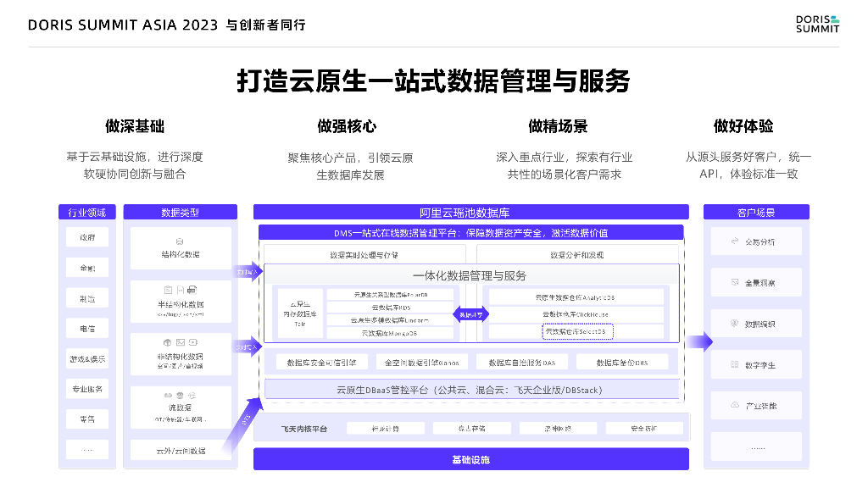868x488 pixels.
Task: Click the 金融 industry box
Action: coord(87,268)
